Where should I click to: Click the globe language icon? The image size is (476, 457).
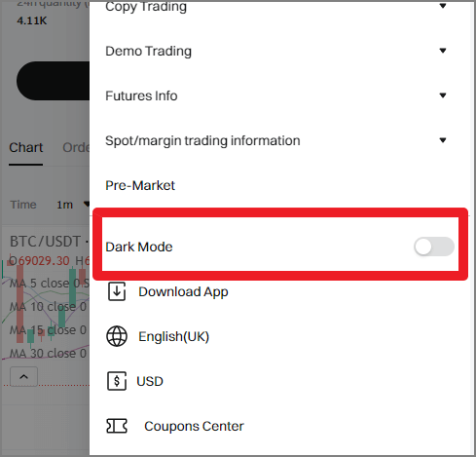117,336
